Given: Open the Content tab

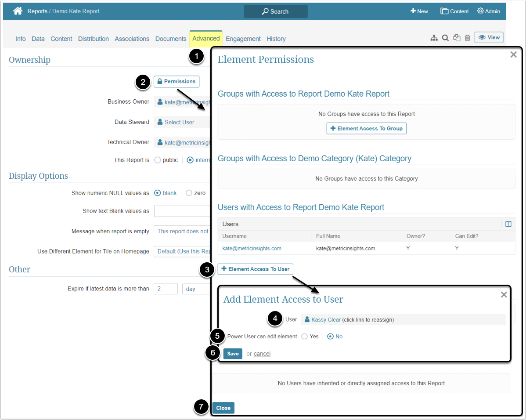Looking at the screenshot, I should coord(61,39).
